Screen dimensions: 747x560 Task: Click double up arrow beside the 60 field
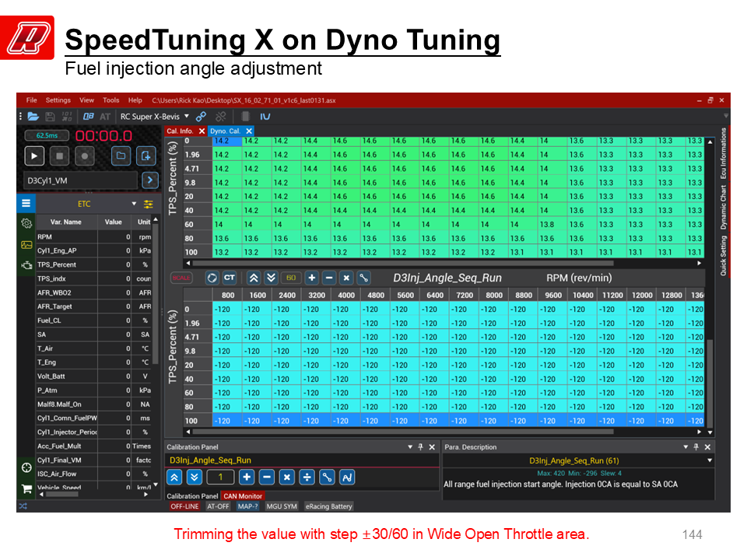point(254,278)
